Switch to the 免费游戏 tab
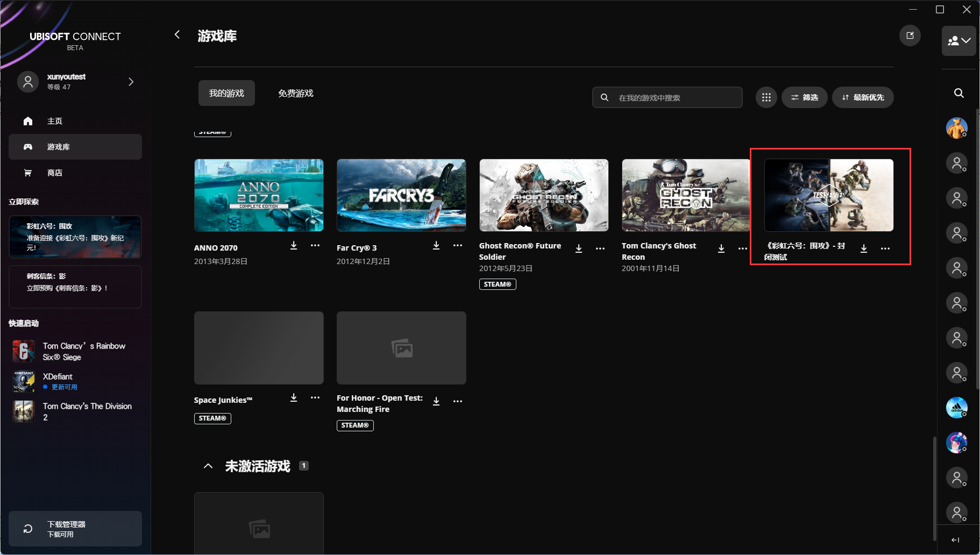This screenshot has width=980, height=555. pyautogui.click(x=296, y=93)
